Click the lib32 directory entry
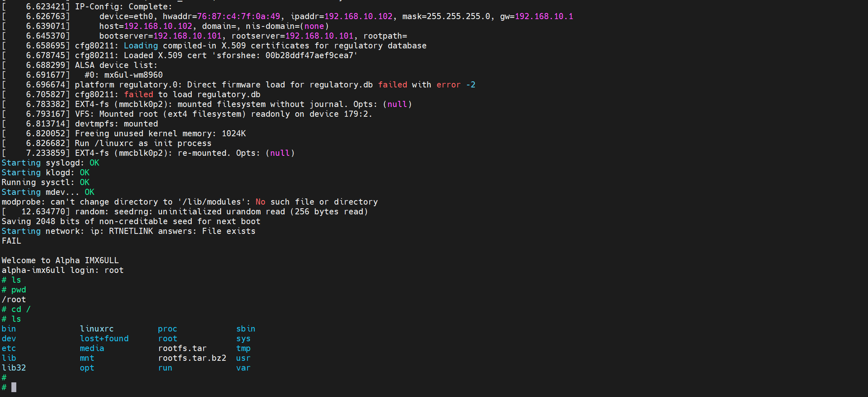This screenshot has height=397, width=868. click(x=14, y=368)
